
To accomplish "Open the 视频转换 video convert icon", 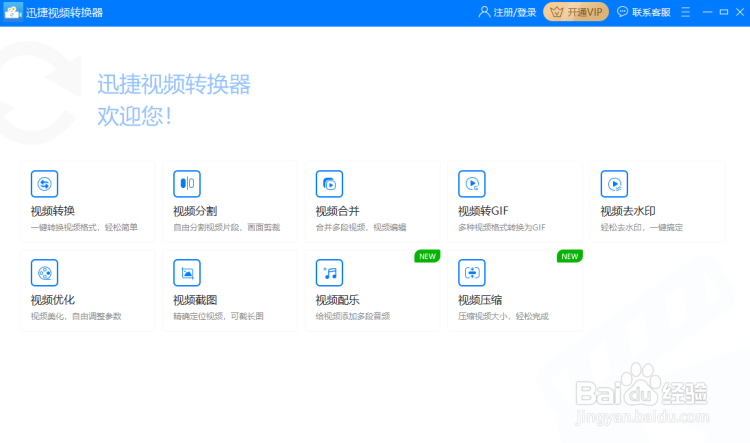I will 44,184.
